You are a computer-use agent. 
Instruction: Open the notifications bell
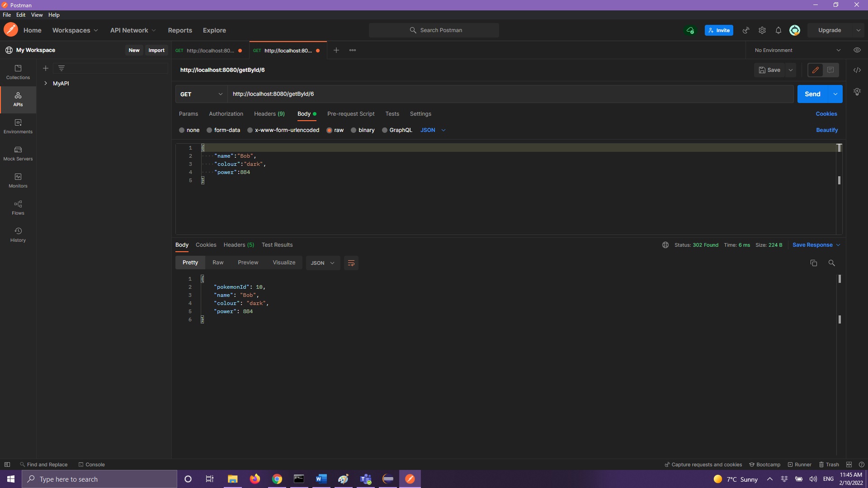point(778,30)
